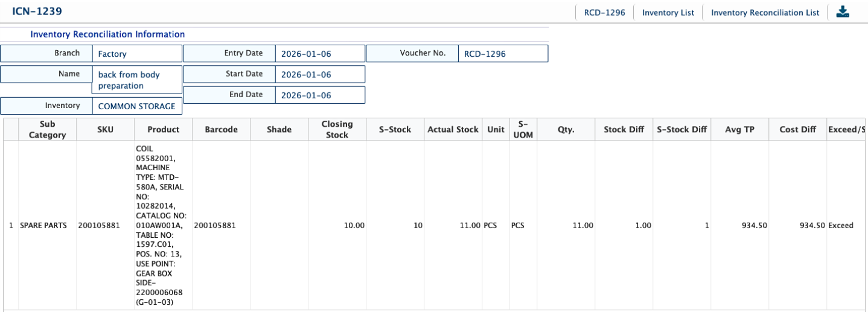Click the Product column header
The height and width of the screenshot is (312, 868).
[163, 130]
